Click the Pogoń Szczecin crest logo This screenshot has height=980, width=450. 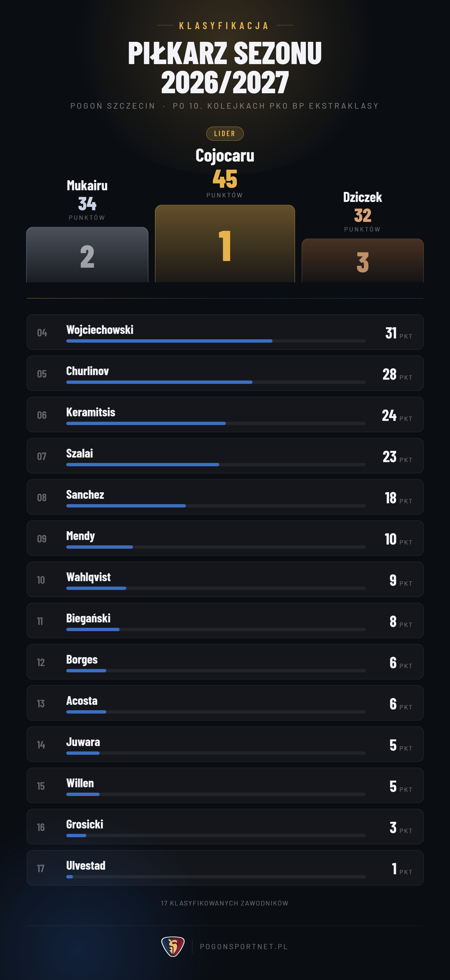coord(173,946)
